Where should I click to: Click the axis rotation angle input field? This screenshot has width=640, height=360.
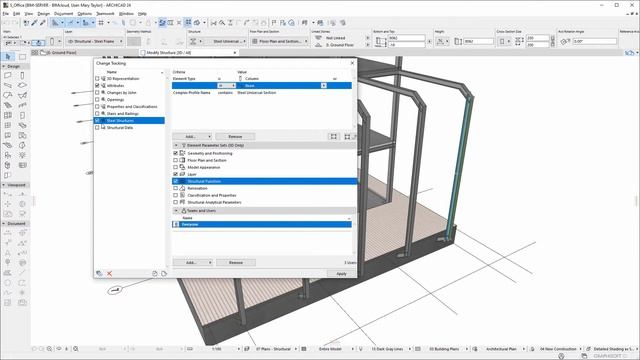point(595,41)
